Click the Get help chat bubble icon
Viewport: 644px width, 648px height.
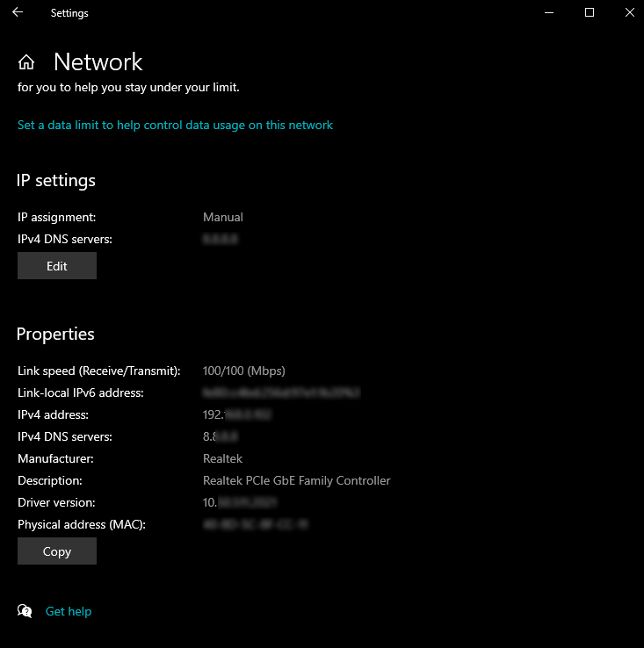25,611
